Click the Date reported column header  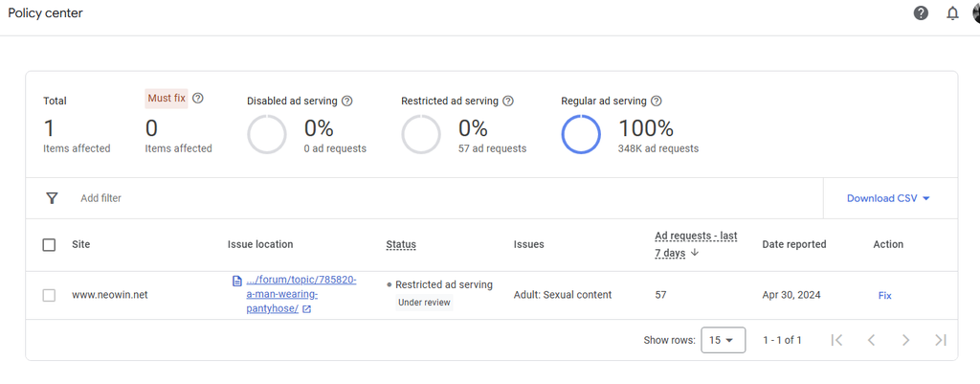click(x=793, y=244)
